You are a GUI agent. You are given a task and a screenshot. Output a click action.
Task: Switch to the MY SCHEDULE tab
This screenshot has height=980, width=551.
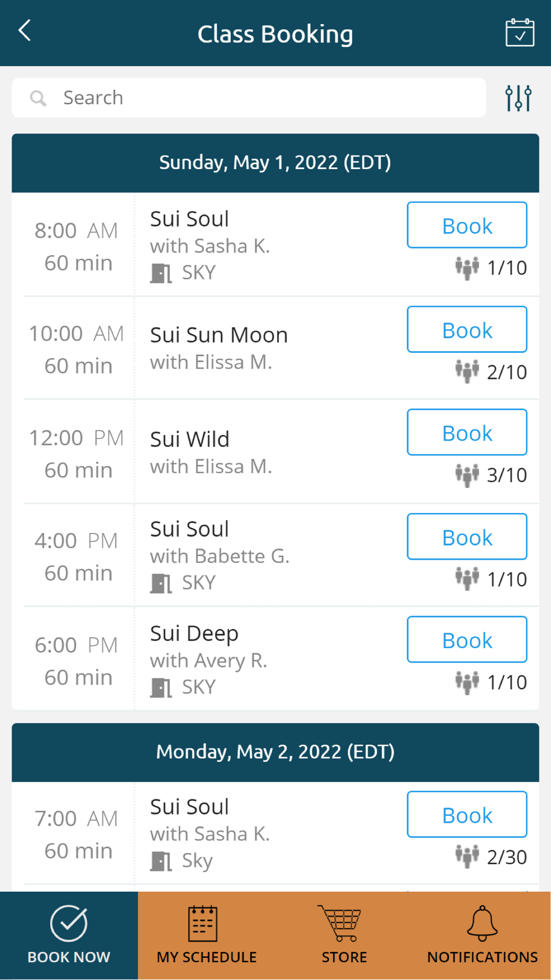pos(207,935)
